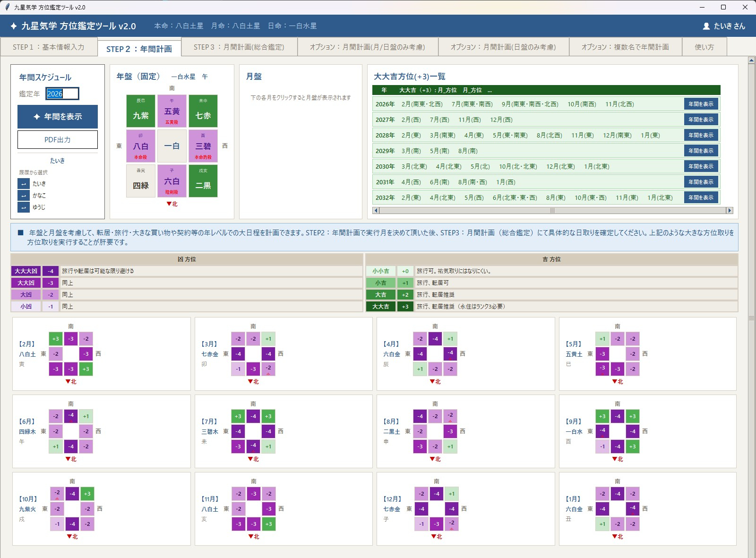The image size is (756, 558).
Task: Click the user profile icon たいき さん
Action: pos(706,26)
